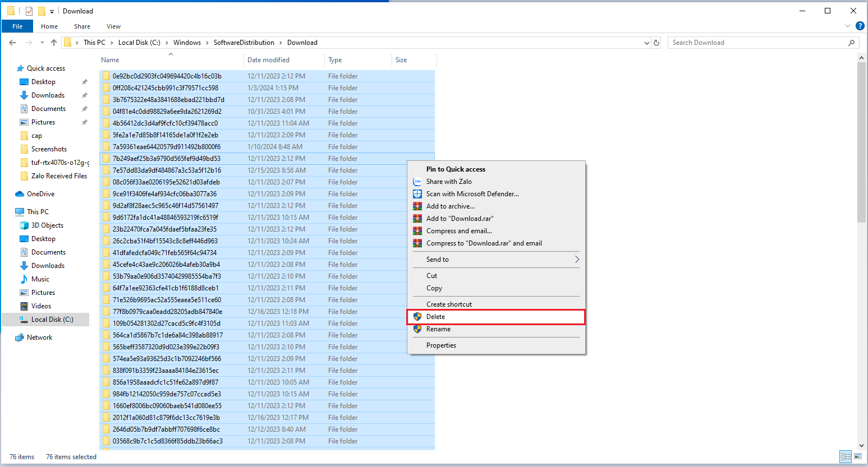Click the vertical scrollbar thumb
The image size is (868, 467).
coord(862,142)
